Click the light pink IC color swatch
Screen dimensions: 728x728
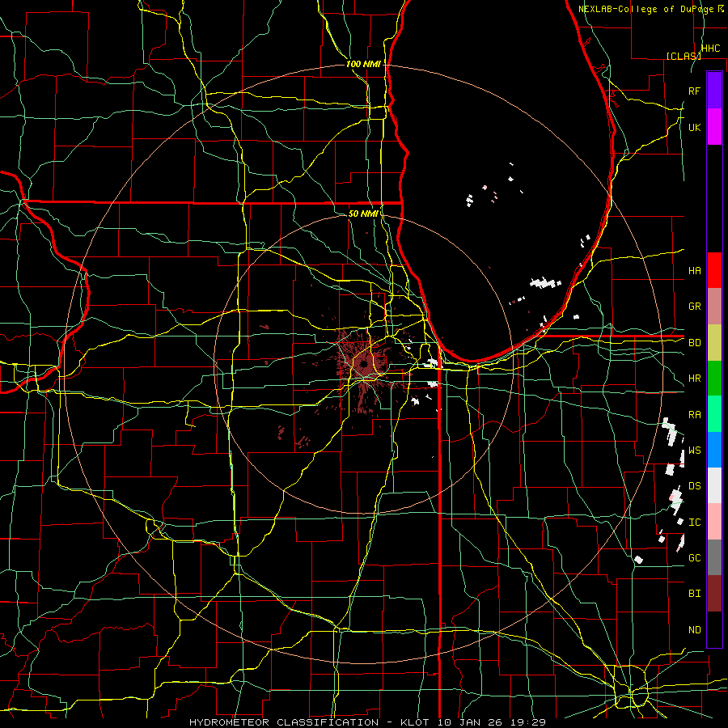pyautogui.click(x=714, y=522)
